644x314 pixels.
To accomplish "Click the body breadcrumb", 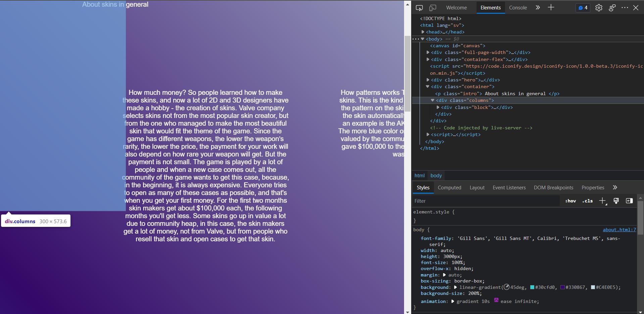I will 436,176.
